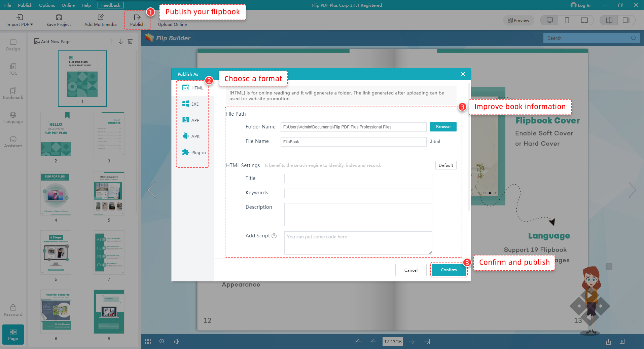Screen dimensions: 644x349
Task: Open Password protection settings
Action: [x=13, y=309]
